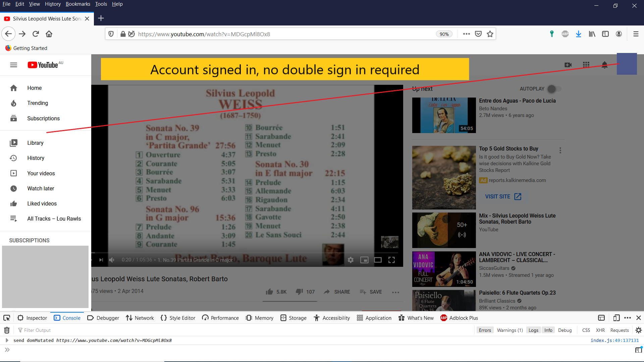Screen dimensions: 644x362
Task: Dislike the video with thumbs down icon
Action: 299,292
